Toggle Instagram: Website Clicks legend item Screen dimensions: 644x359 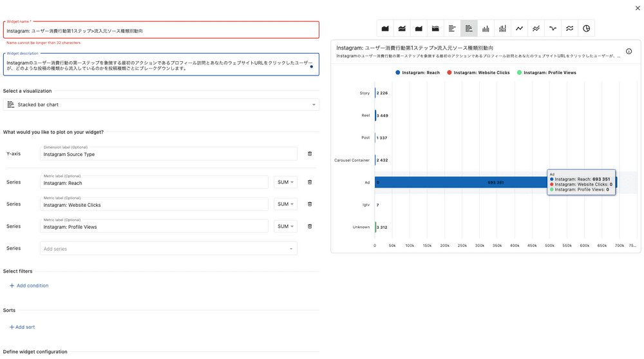(478, 73)
